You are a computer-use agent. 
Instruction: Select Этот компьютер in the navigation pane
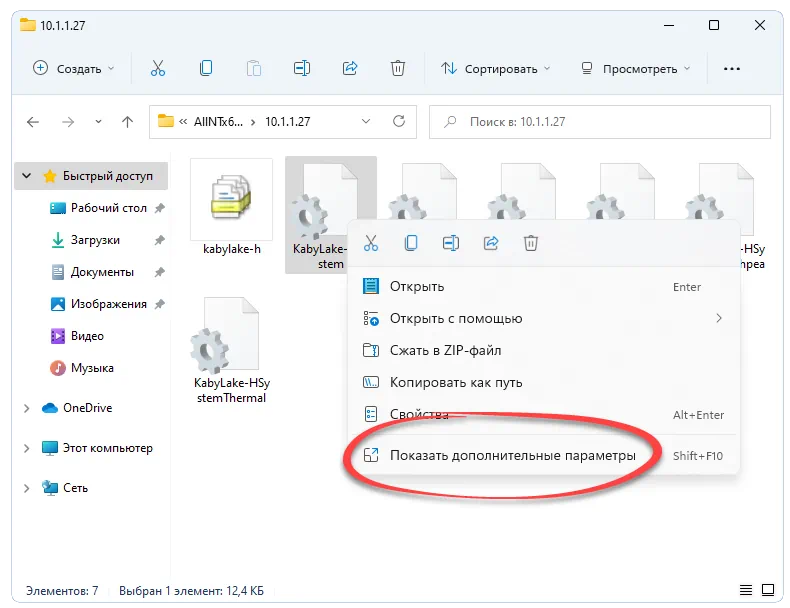97,448
